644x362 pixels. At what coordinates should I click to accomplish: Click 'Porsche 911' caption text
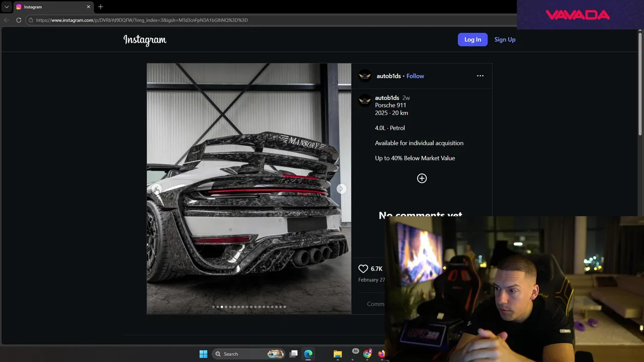tap(390, 105)
